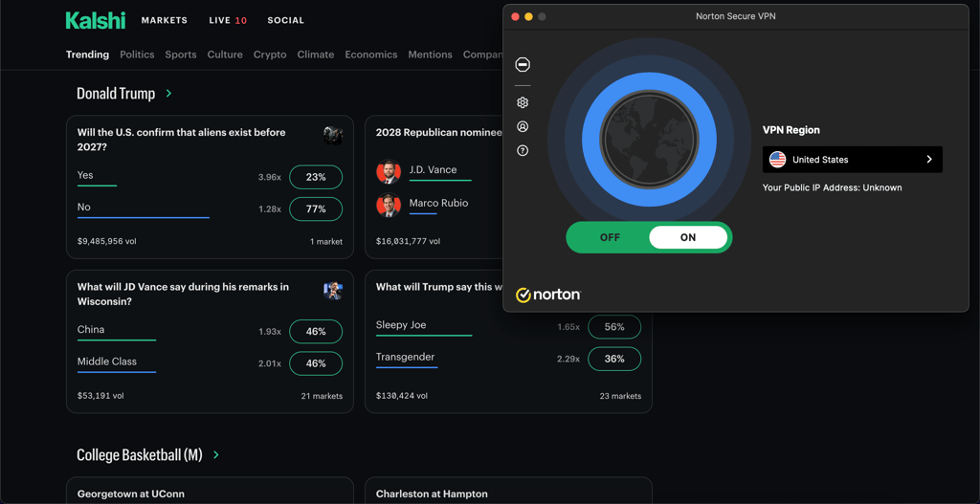Click Your Public IP Address: Unknown text
Image resolution: width=980 pixels, height=504 pixels.
point(832,187)
